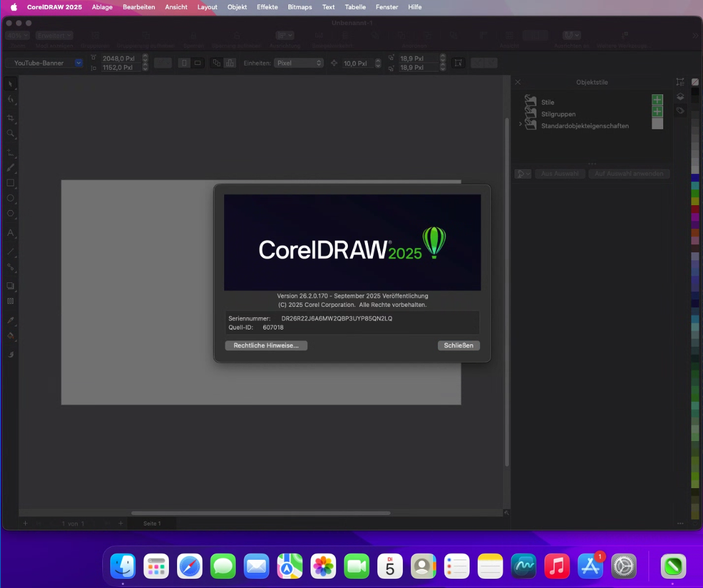
Task: Pick the black swatch in color palette
Action: pyautogui.click(x=695, y=91)
